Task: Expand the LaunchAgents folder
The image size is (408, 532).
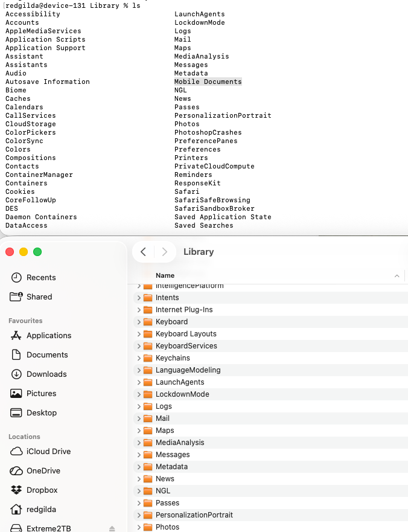Action: [139, 382]
